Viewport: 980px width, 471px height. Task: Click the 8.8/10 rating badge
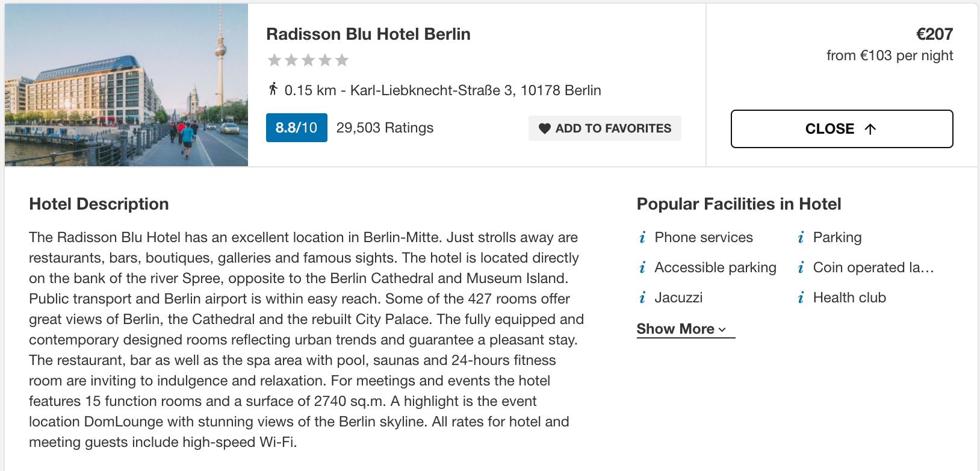pos(297,128)
